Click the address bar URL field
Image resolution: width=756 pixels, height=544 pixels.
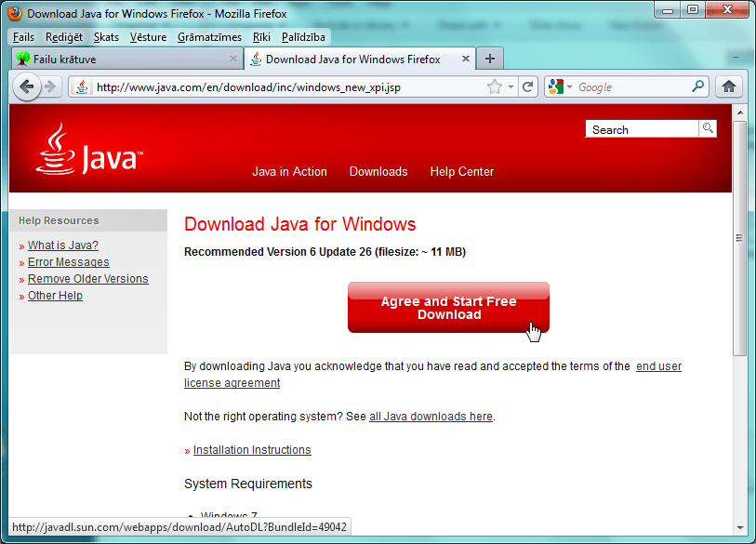click(x=289, y=87)
